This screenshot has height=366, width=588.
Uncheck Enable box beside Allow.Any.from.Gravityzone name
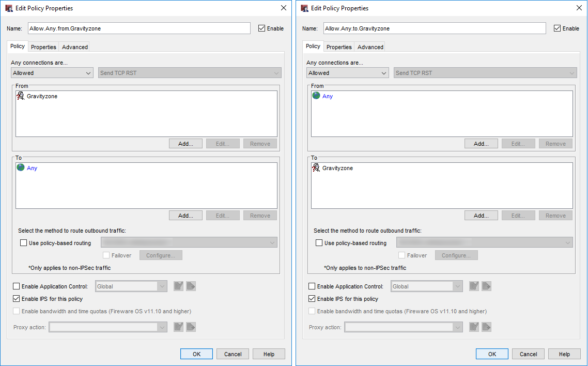261,28
